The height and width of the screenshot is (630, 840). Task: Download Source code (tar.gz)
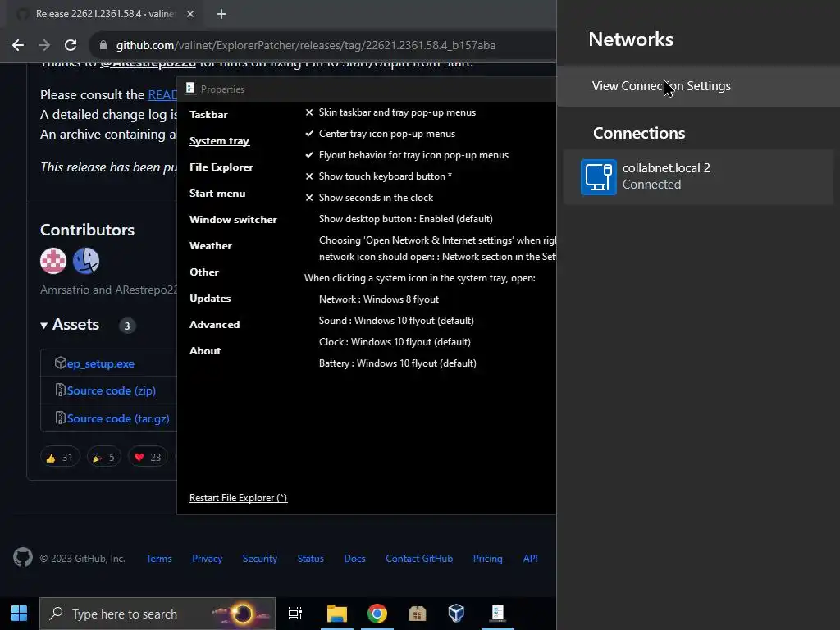(118, 418)
